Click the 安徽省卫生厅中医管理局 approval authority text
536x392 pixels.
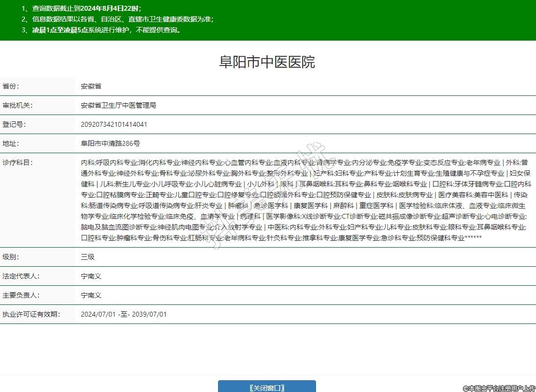118,105
